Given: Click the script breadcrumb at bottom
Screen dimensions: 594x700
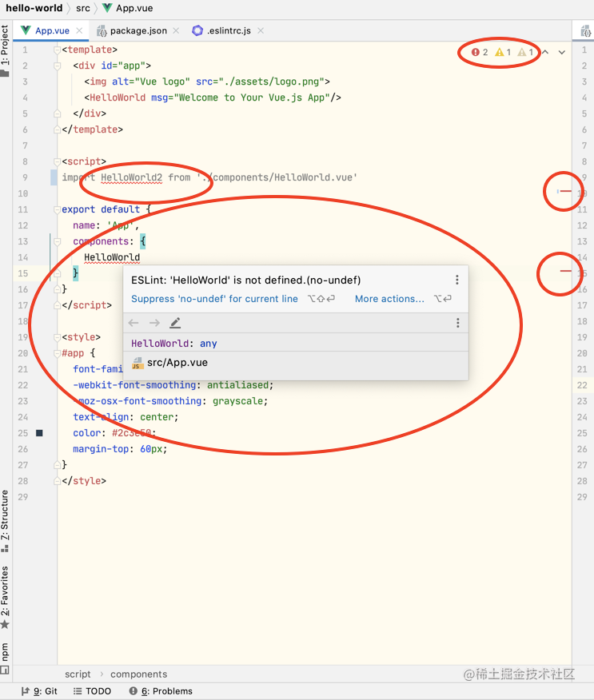Looking at the screenshot, I should tap(78, 674).
